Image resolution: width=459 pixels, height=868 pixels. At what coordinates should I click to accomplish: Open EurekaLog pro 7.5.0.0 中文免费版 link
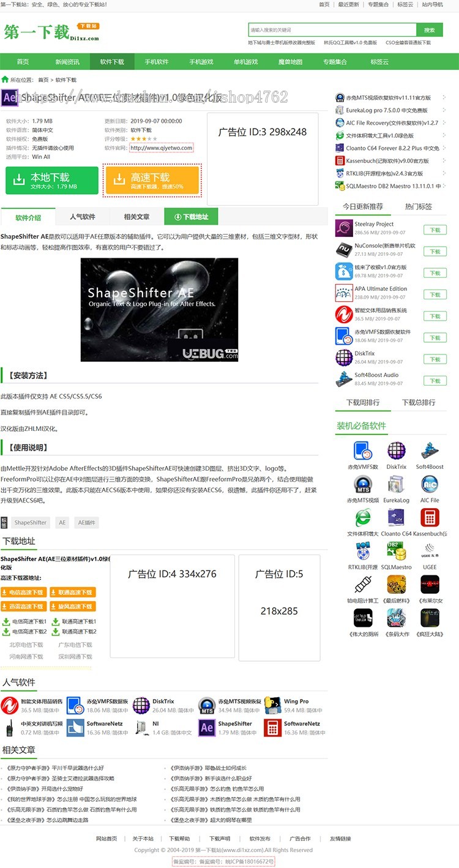(387, 110)
